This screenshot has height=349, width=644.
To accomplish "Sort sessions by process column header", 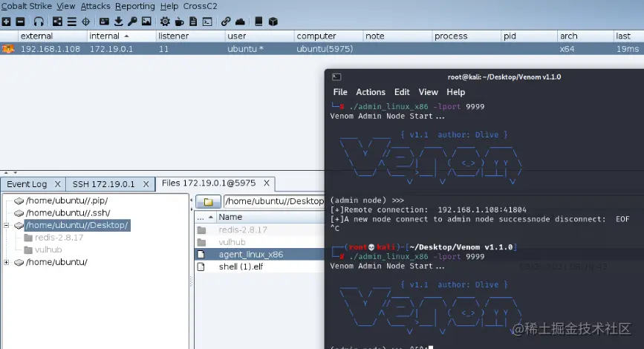I will [466, 36].
